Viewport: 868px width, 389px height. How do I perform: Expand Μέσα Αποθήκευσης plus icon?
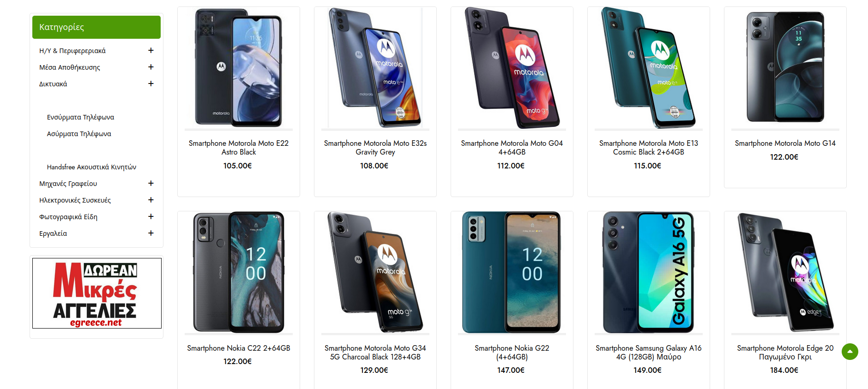pos(151,67)
